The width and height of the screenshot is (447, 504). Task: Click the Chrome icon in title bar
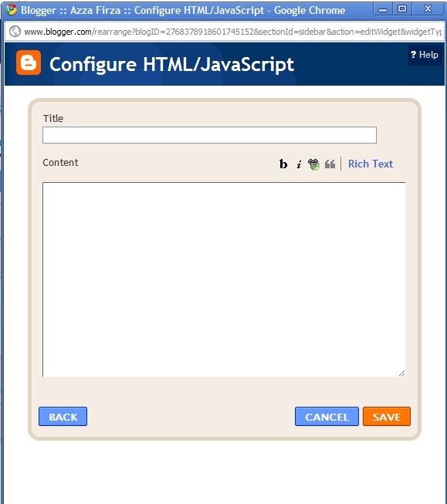(x=12, y=9)
